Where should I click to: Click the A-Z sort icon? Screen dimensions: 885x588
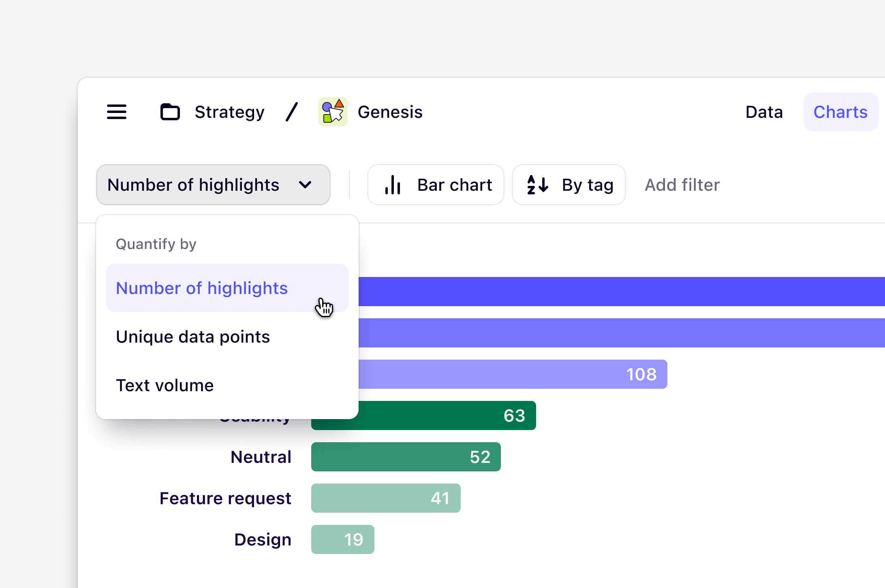pyautogui.click(x=537, y=185)
